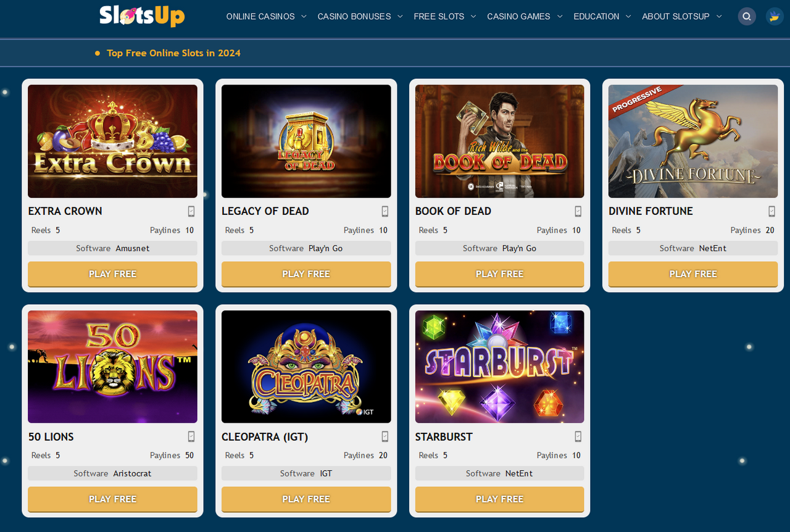Open the Casino Games menu
The height and width of the screenshot is (532, 790).
coord(525,17)
